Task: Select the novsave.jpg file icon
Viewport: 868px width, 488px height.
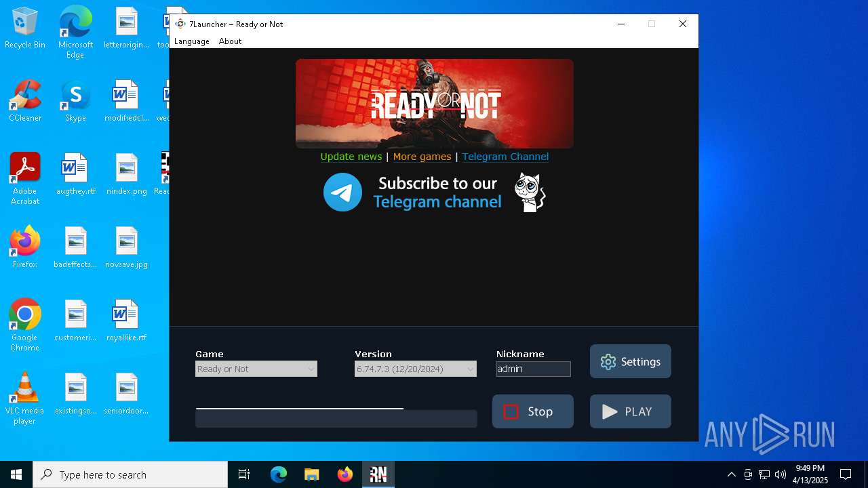Action: tap(127, 247)
